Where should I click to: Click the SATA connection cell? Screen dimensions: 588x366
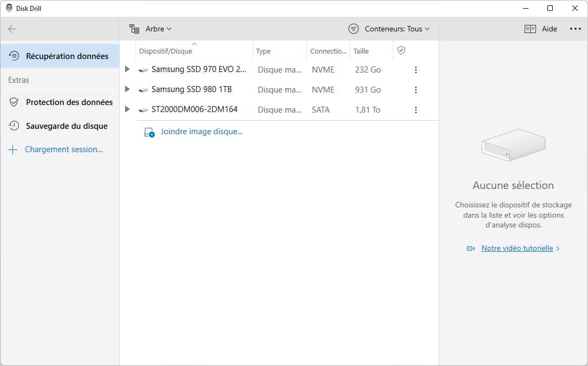point(321,110)
